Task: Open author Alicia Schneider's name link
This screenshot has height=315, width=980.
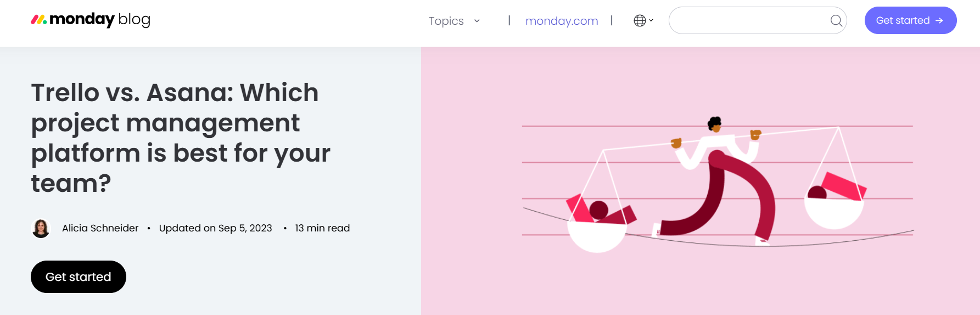Action: tap(100, 228)
